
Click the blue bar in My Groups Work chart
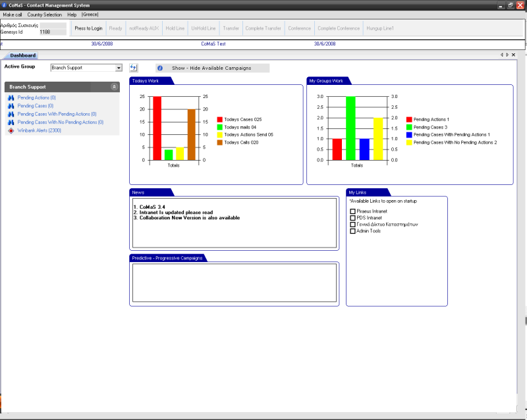[364, 149]
